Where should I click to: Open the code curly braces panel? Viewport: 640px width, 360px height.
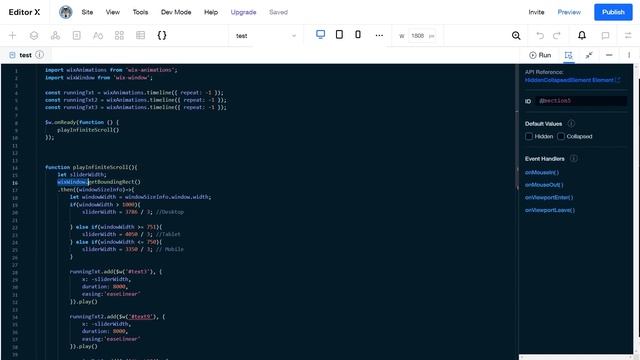[x=162, y=36]
